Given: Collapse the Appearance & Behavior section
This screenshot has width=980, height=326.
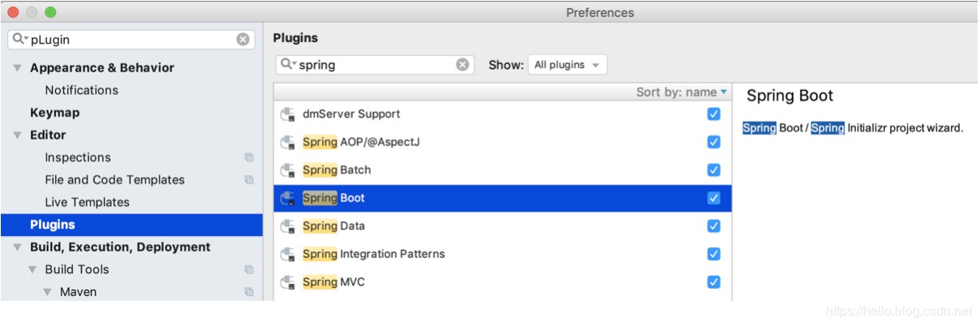Looking at the screenshot, I should pos(18,68).
